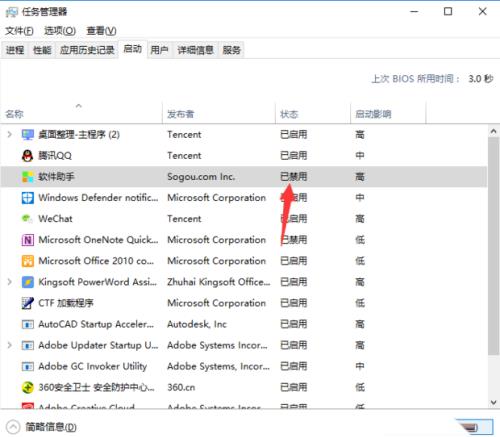
Task: Click the Windows Defender shield icon
Action: pos(27,198)
